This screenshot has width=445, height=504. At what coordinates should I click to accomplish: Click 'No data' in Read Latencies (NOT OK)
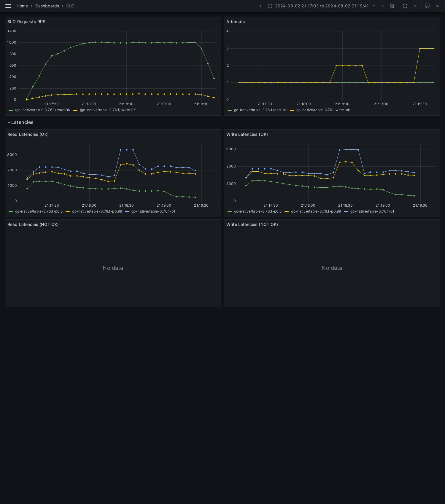point(113,268)
